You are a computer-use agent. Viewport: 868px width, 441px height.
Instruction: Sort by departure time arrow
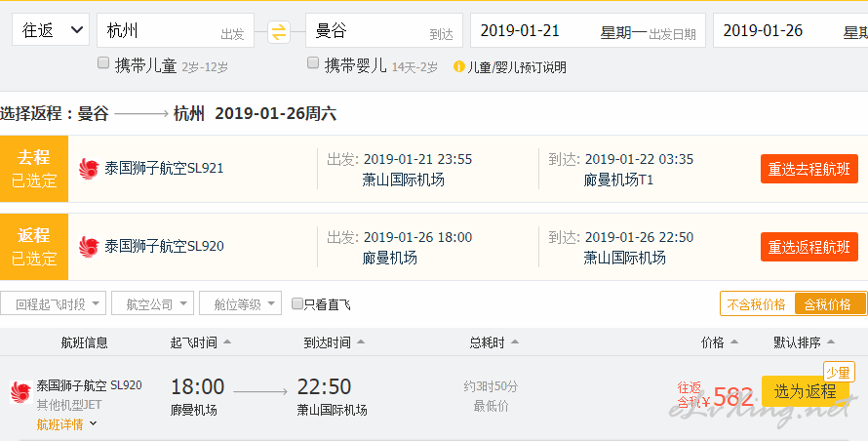227,341
